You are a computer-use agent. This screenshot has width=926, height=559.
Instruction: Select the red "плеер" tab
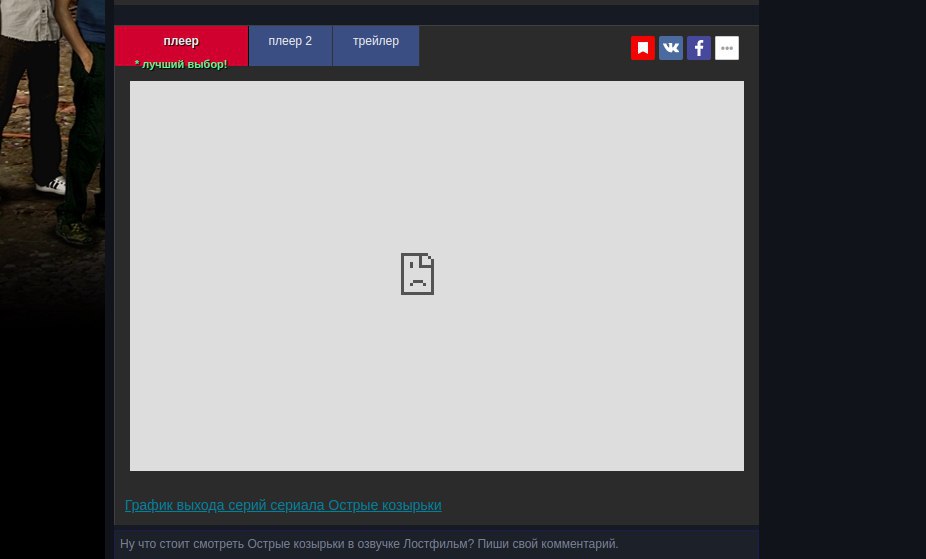pyautogui.click(x=181, y=45)
